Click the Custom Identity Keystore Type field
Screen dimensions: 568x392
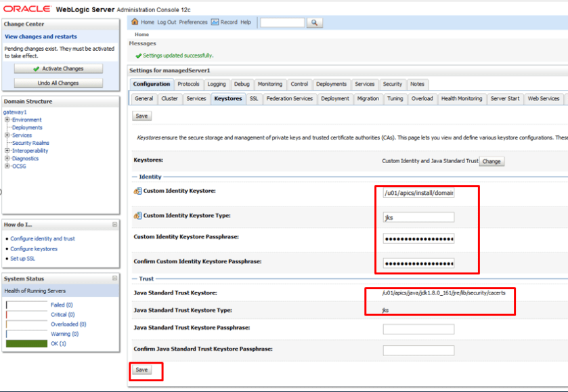click(418, 217)
